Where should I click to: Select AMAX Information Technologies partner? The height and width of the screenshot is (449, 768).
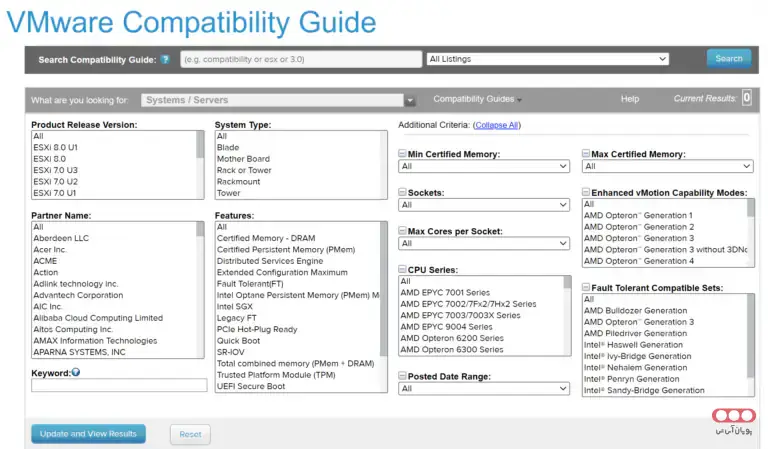point(95,340)
